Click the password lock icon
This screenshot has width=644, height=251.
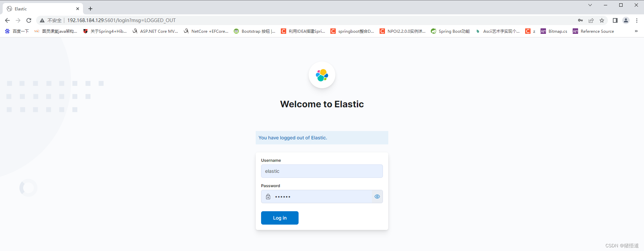[x=268, y=197]
